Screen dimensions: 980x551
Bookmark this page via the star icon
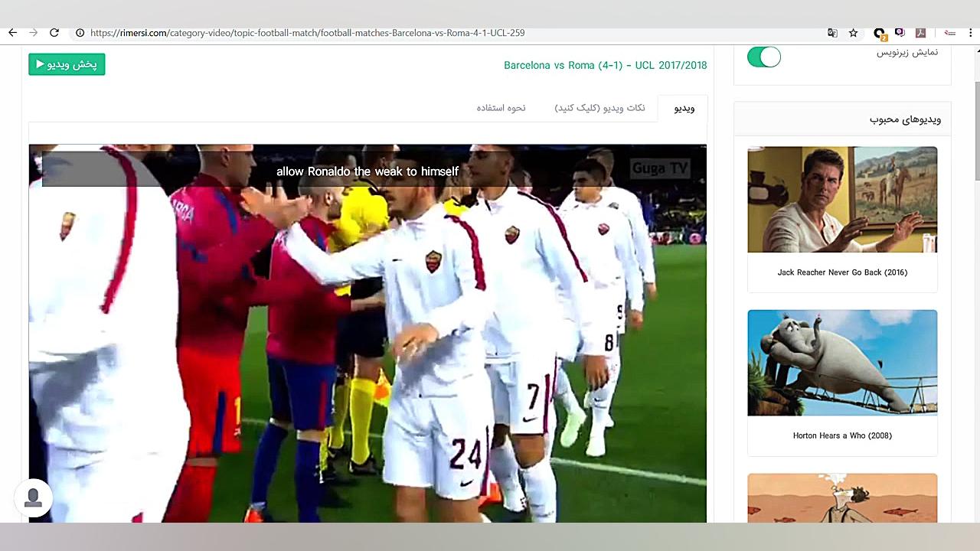[x=853, y=33]
